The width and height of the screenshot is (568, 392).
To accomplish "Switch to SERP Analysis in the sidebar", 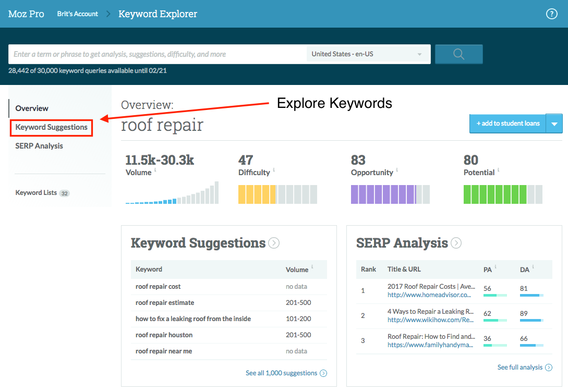I will [x=39, y=146].
